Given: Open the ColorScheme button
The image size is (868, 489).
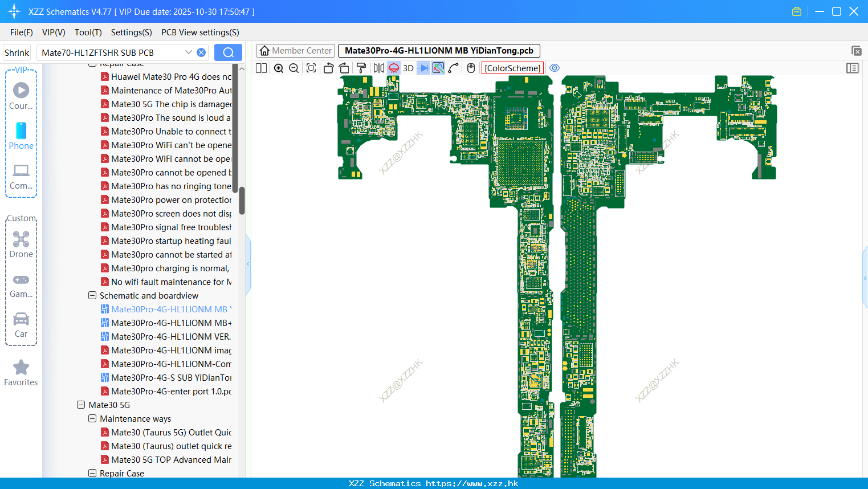Looking at the screenshot, I should click(x=512, y=68).
